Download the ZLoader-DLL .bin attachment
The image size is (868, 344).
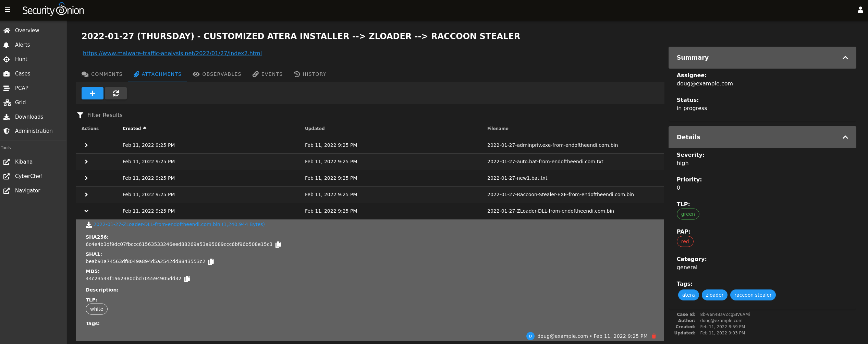[179, 224]
